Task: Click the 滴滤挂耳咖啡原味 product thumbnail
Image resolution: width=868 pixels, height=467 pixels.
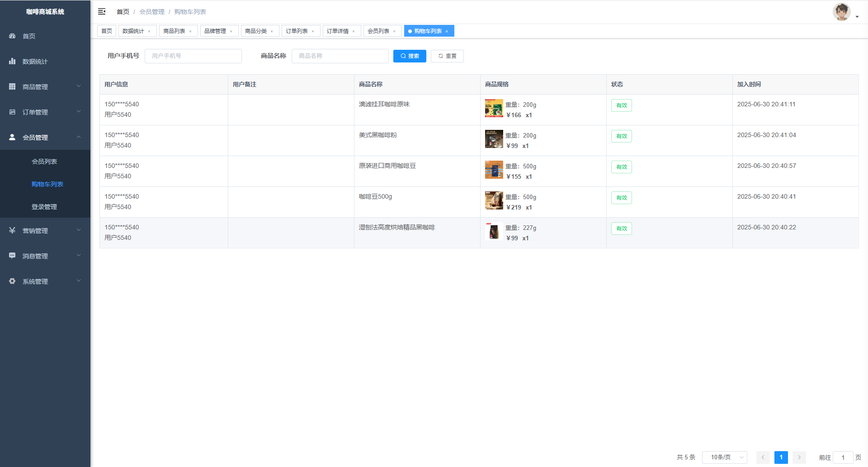Action: pos(494,108)
